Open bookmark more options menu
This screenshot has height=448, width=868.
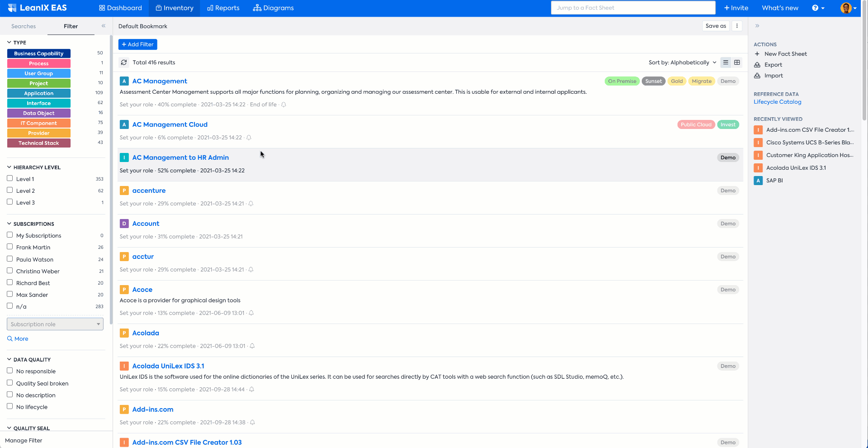(x=737, y=26)
